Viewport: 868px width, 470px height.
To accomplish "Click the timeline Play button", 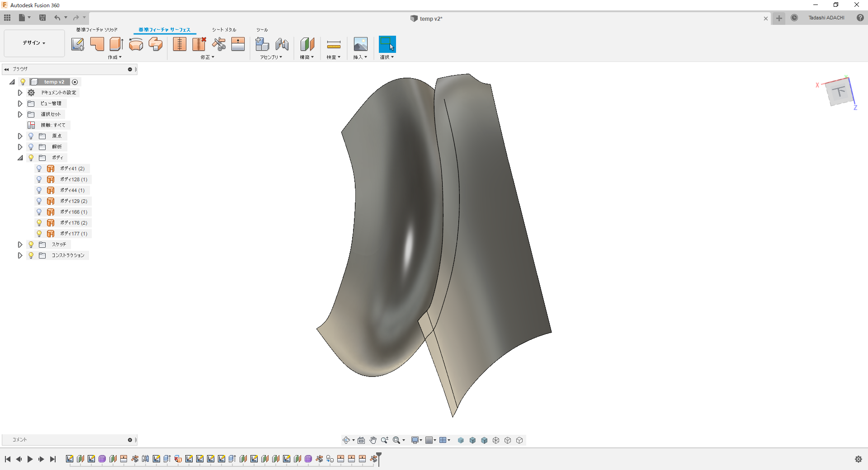I will (30, 459).
